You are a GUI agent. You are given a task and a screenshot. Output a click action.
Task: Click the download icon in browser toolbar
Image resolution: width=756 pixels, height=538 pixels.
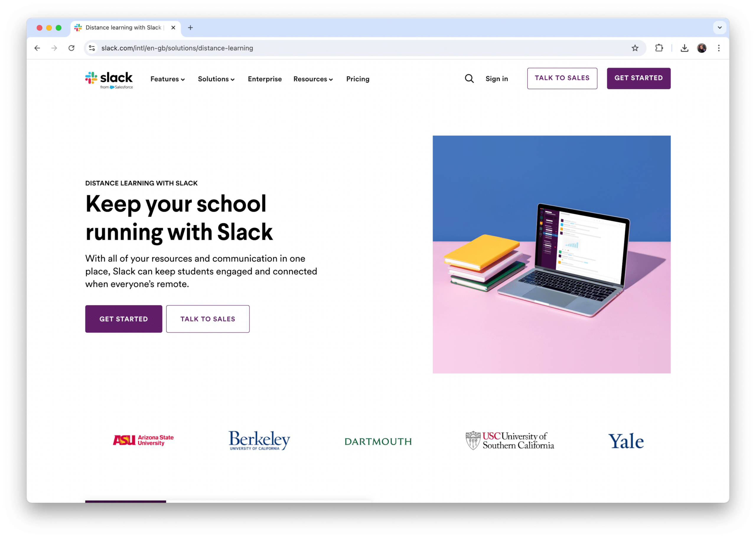click(x=684, y=48)
